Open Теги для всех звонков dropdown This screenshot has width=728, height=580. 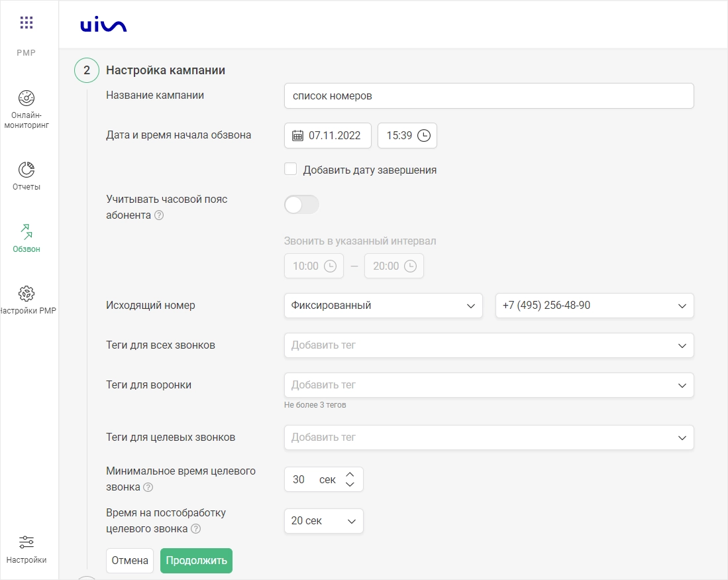(489, 345)
